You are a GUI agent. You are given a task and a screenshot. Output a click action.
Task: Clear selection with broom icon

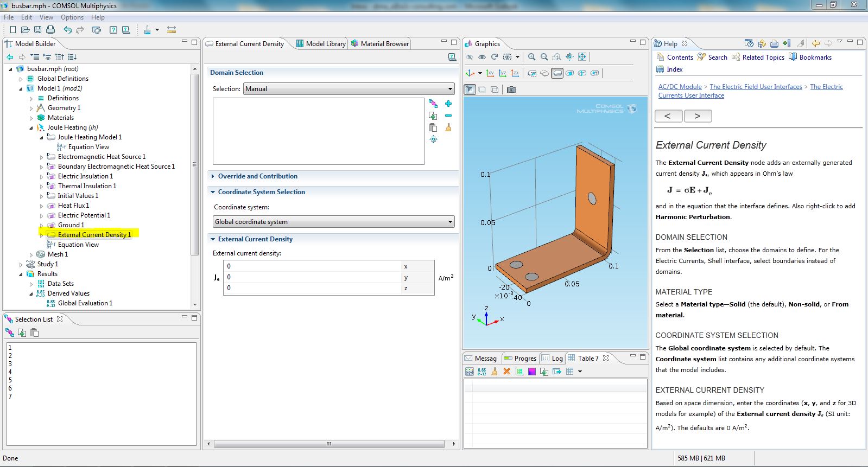(x=448, y=127)
